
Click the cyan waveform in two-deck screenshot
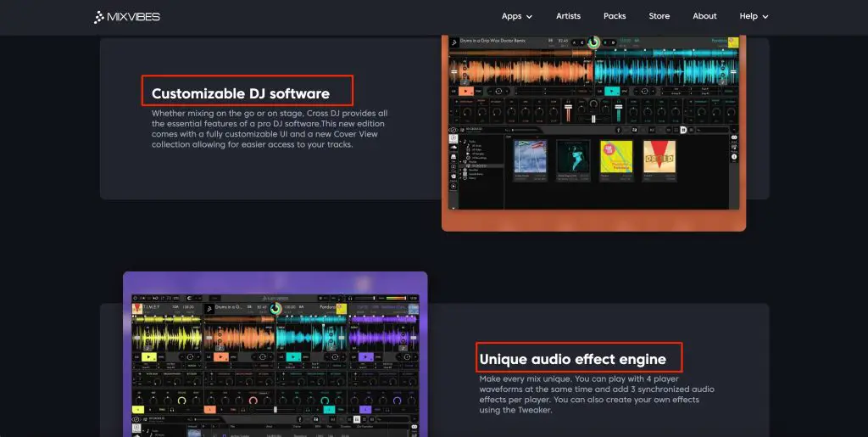(666, 71)
